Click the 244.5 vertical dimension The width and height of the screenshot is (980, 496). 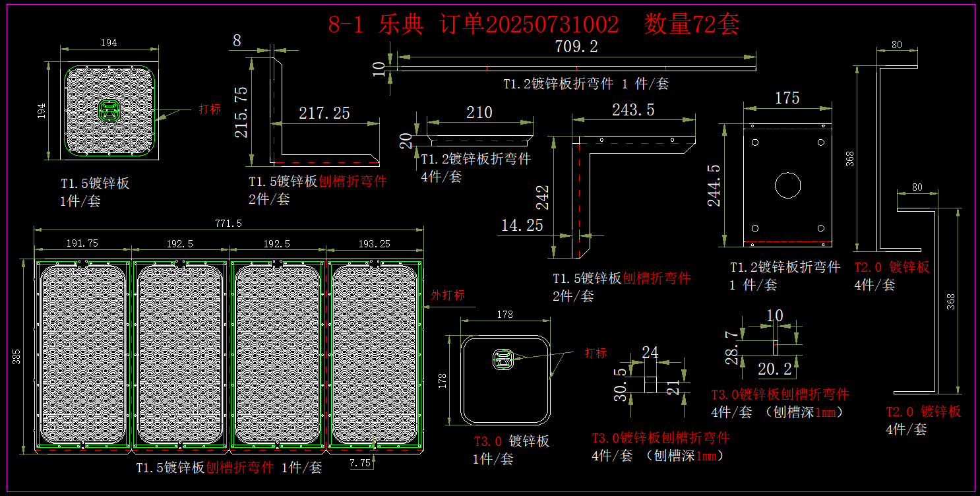(714, 185)
